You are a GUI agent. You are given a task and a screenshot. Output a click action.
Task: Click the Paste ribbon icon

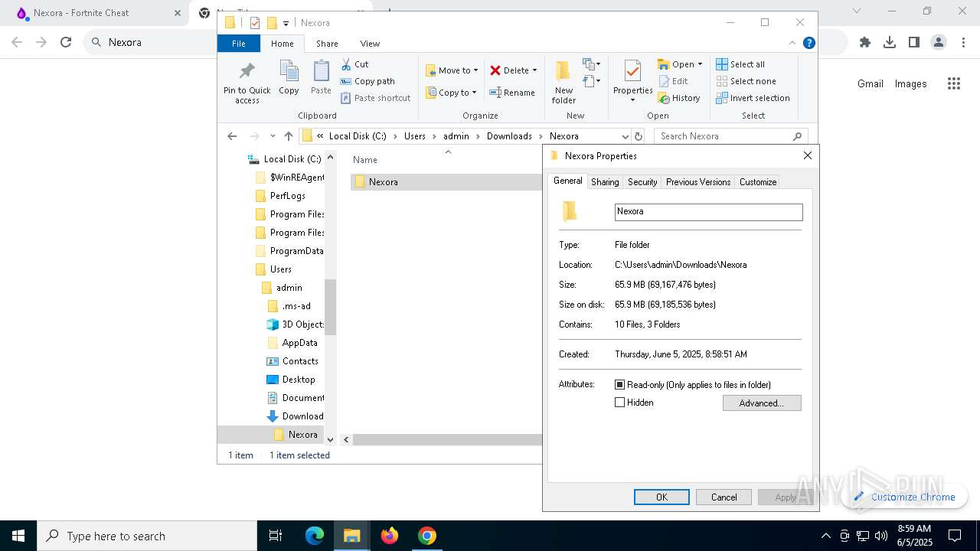[321, 71]
